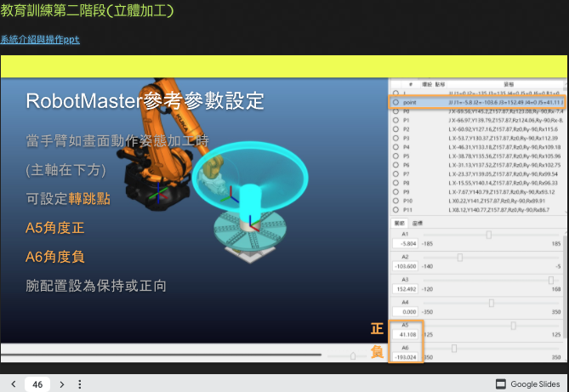This screenshot has width=569, height=392.
Task: Go to next slide arrow
Action: pyautogui.click(x=62, y=384)
